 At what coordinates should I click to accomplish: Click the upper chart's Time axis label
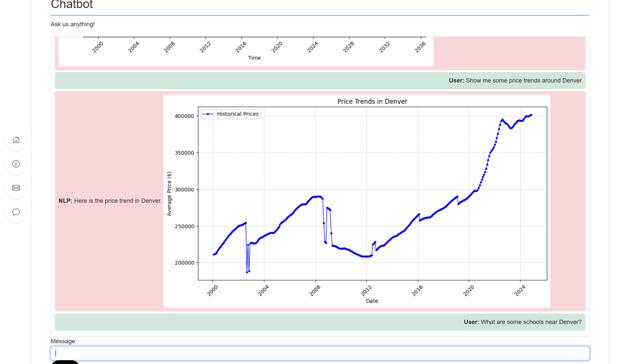[254, 58]
